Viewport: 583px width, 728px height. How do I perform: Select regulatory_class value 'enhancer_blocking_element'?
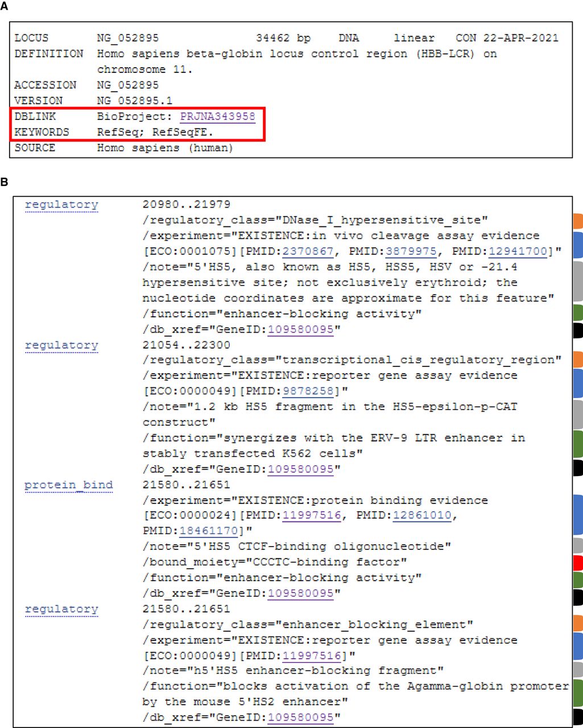[x=374, y=624]
